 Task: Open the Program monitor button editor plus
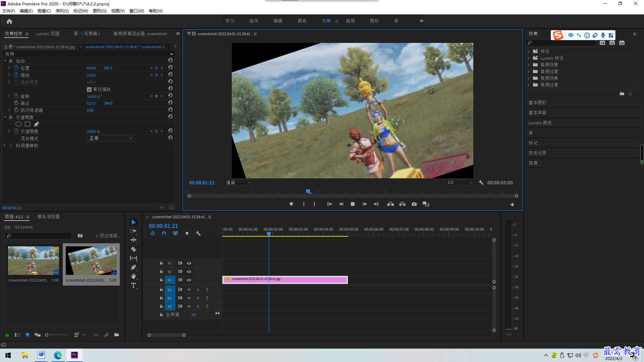tap(512, 204)
